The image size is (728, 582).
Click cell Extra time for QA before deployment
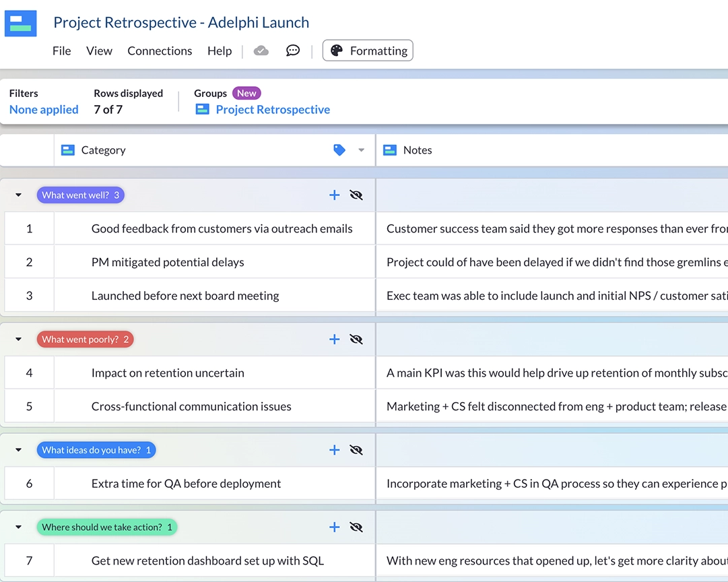215,484
